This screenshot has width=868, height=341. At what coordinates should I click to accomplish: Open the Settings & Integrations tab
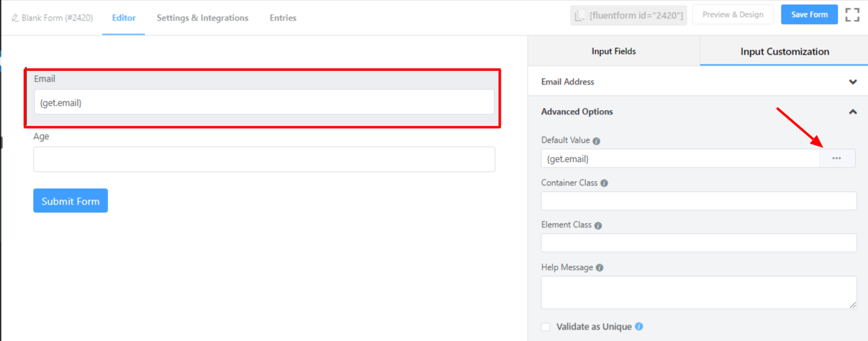pos(203,18)
